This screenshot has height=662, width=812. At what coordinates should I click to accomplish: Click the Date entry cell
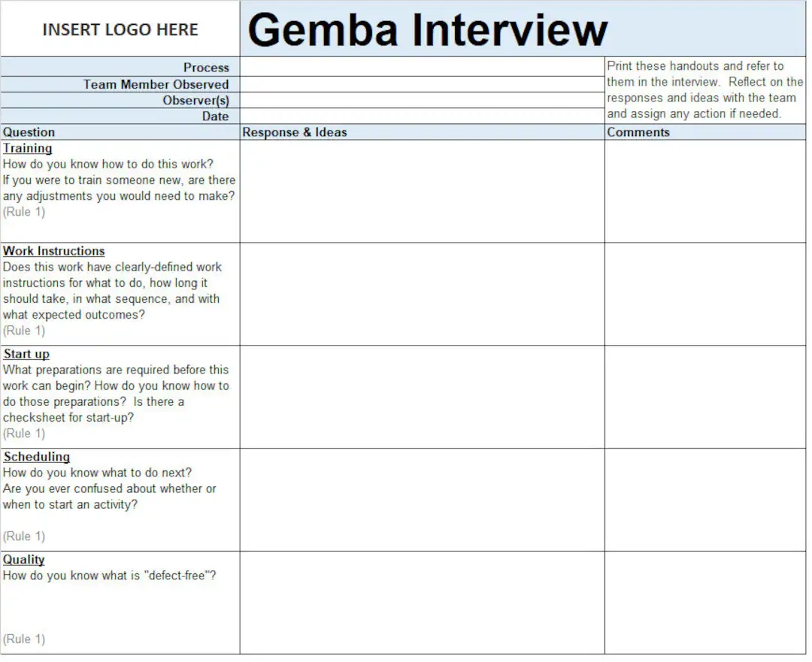pos(422,116)
